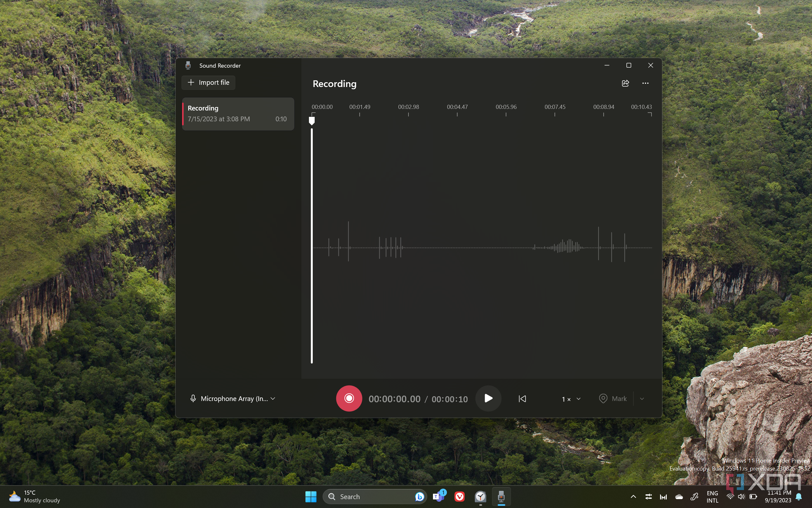Play the selected recording
The width and height of the screenshot is (812, 508).
[488, 398]
